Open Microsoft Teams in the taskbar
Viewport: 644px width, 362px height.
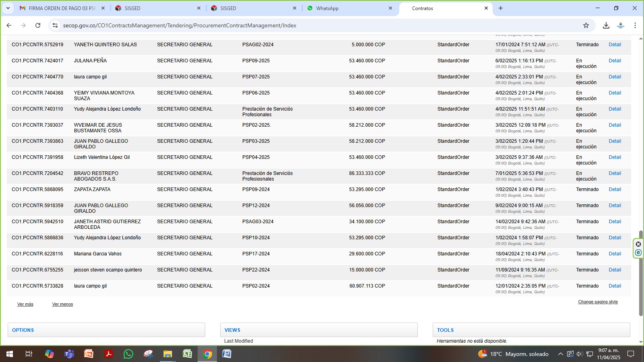tap(69, 354)
